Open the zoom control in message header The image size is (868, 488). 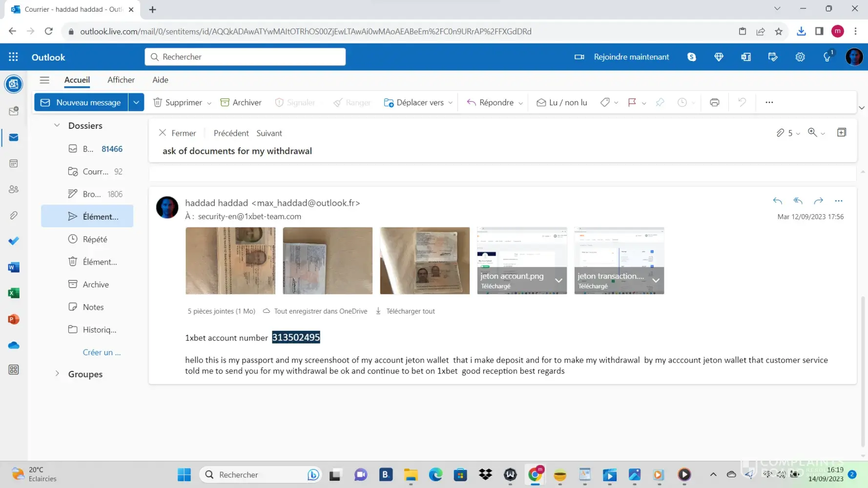815,133
